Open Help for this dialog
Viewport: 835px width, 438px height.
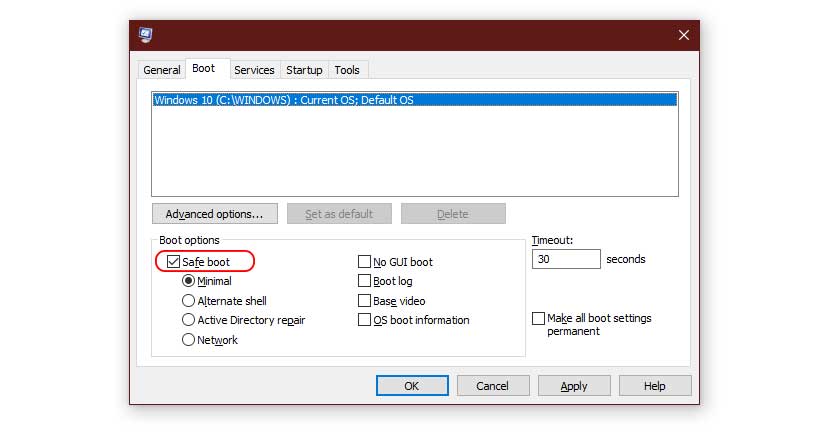[655, 386]
